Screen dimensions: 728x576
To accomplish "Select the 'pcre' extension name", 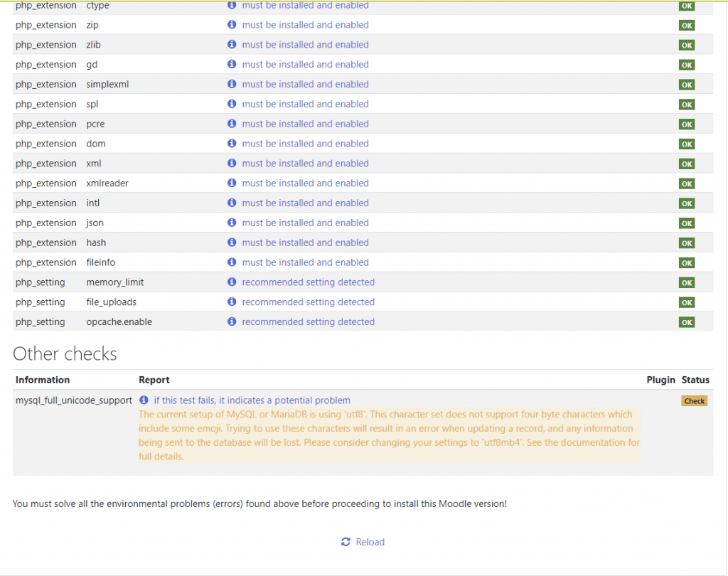I will pos(95,124).
